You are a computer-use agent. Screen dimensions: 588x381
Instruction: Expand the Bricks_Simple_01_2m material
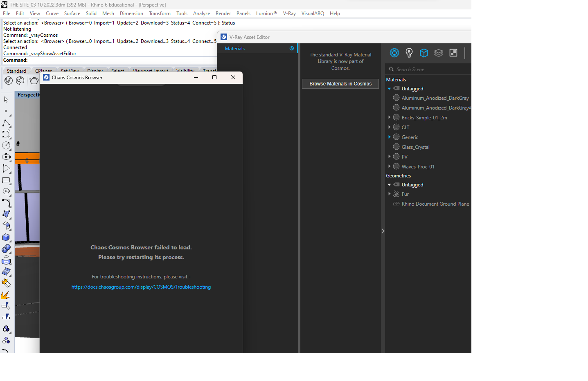click(389, 117)
